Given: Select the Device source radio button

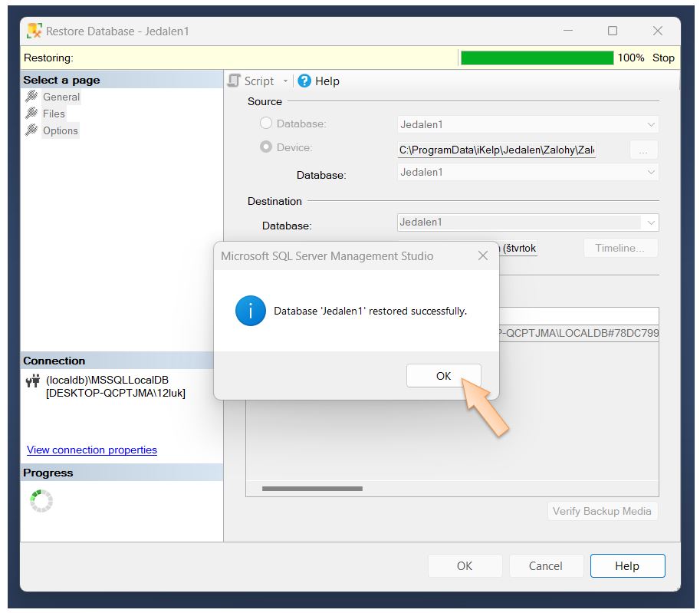Looking at the screenshot, I should (x=266, y=147).
